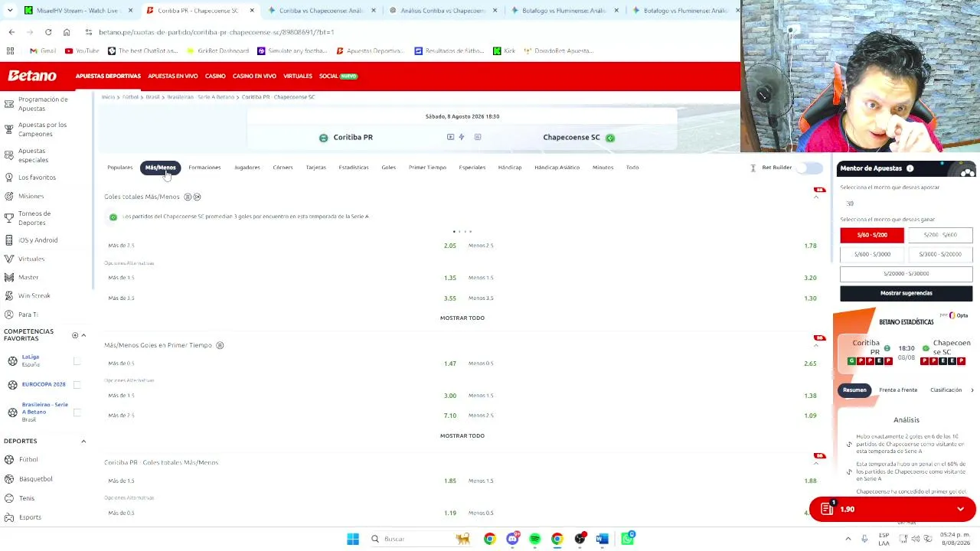The width and height of the screenshot is (980, 551).
Task: Collapse the Deportes sidebar section
Action: click(x=83, y=441)
